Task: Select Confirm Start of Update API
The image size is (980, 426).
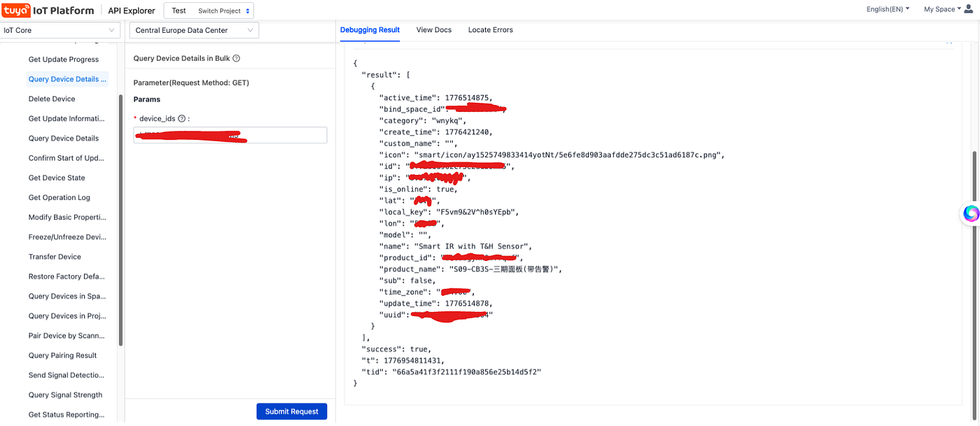Action: click(66, 158)
